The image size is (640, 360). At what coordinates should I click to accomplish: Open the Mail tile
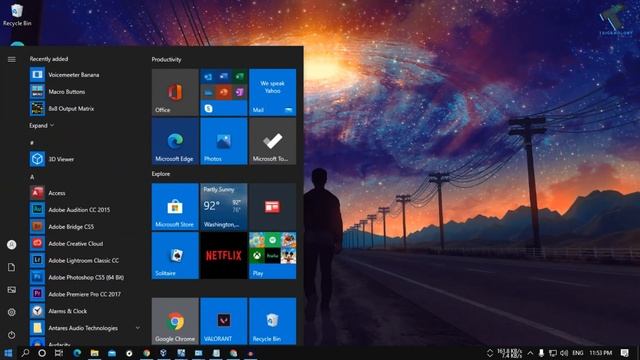pos(273,92)
